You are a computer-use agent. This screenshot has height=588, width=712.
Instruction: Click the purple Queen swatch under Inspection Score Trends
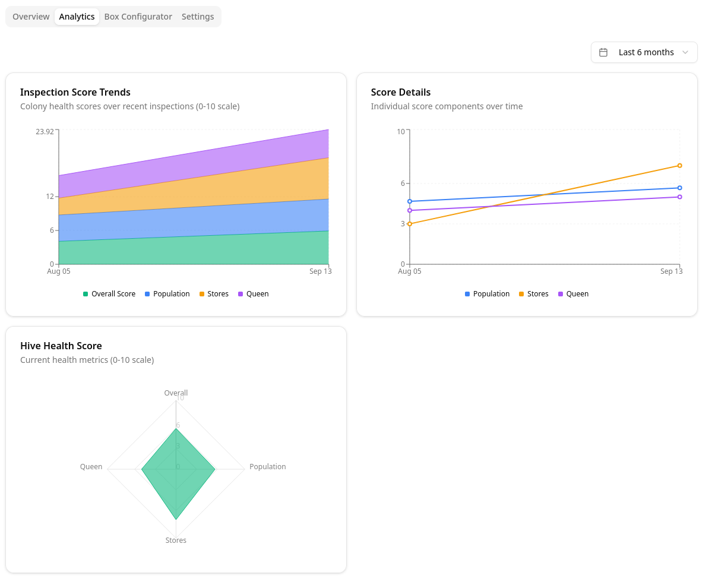(x=242, y=293)
